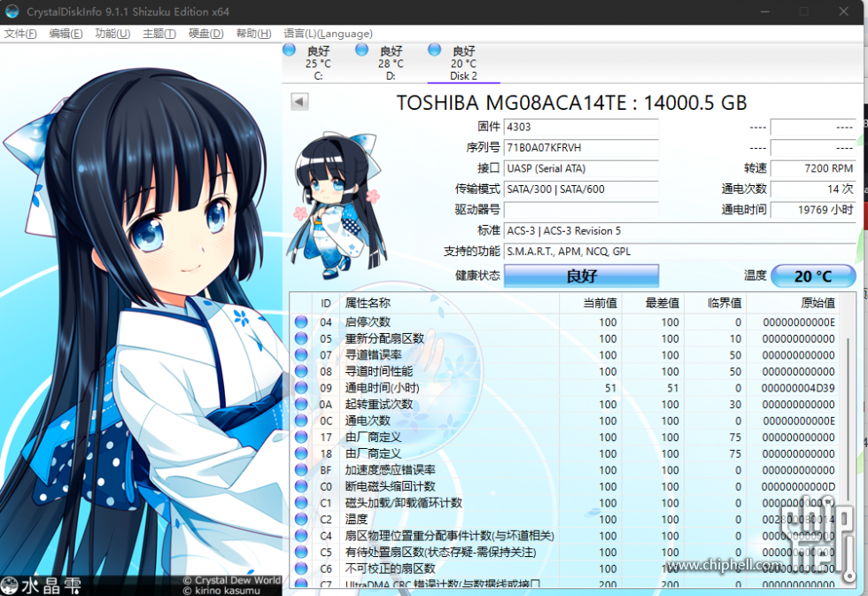The height and width of the screenshot is (596, 868).
Task: Click the status orb of row C2 温度
Action: pos(301,519)
